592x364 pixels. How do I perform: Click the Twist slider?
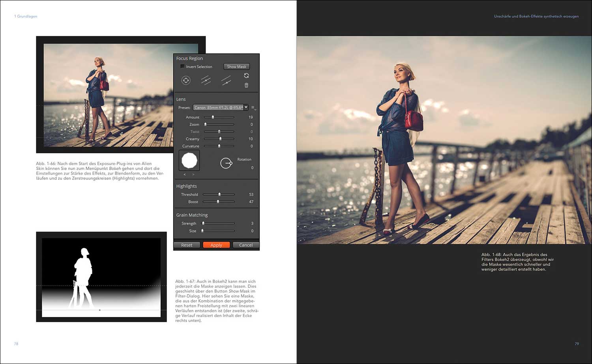point(219,131)
